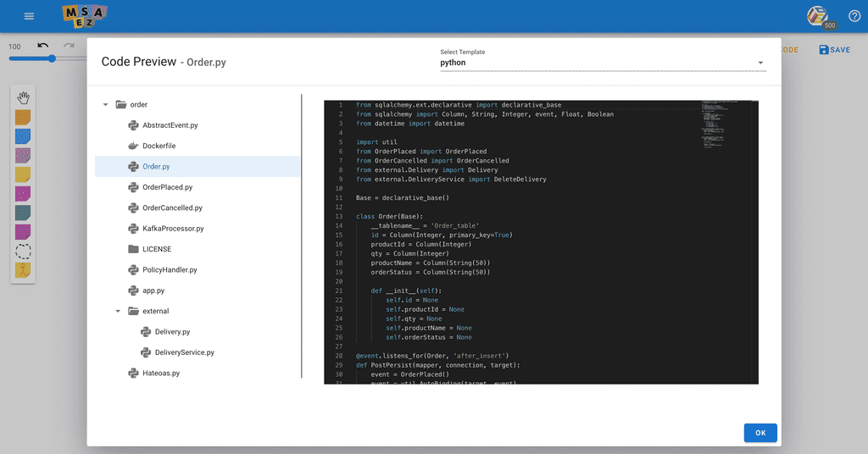Click the undo arrow icon
868x454 pixels.
(x=43, y=46)
